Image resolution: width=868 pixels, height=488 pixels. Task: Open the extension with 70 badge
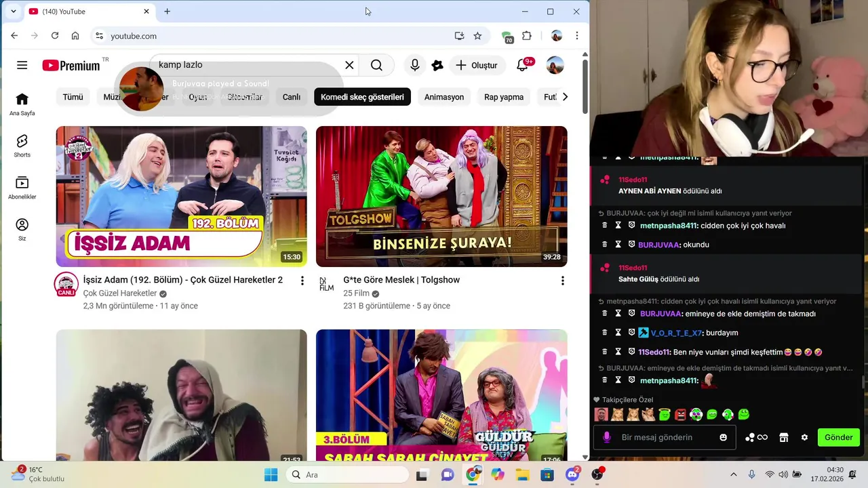click(507, 37)
